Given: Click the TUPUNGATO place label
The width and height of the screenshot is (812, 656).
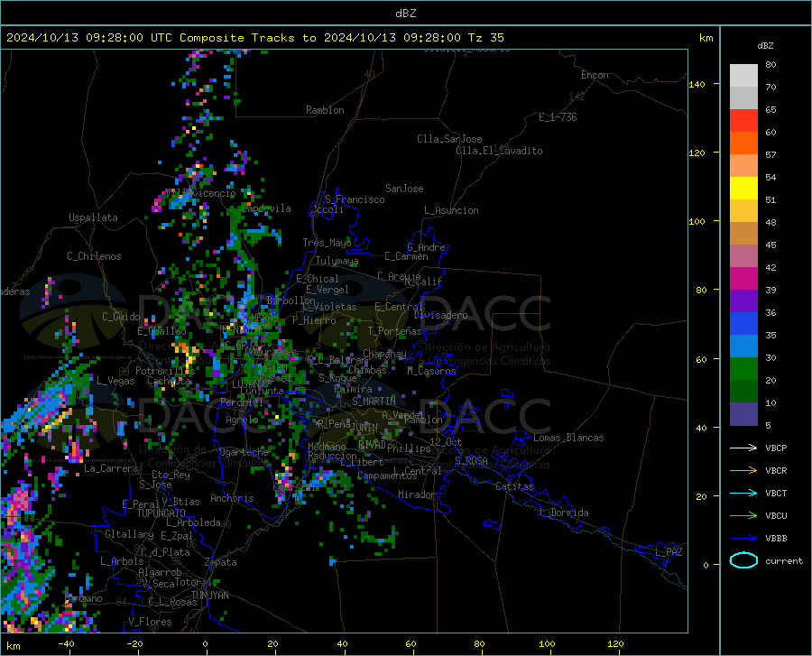Looking at the screenshot, I should click(161, 513).
